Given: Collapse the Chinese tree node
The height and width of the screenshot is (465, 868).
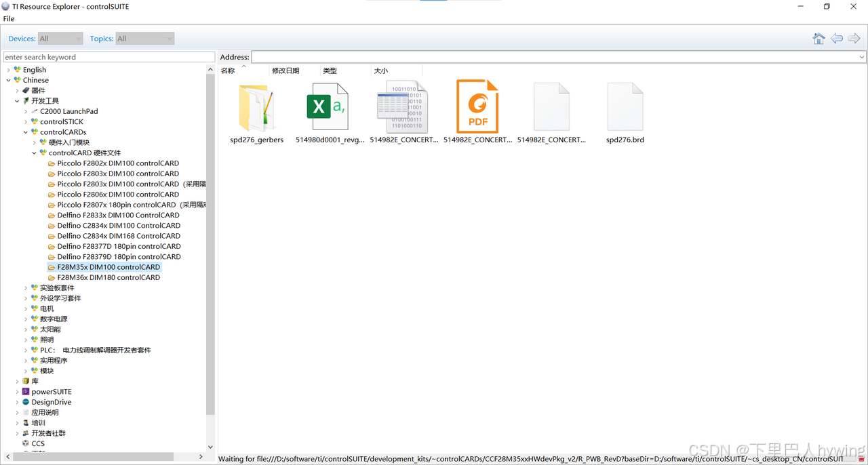Looking at the screenshot, I should coord(9,80).
